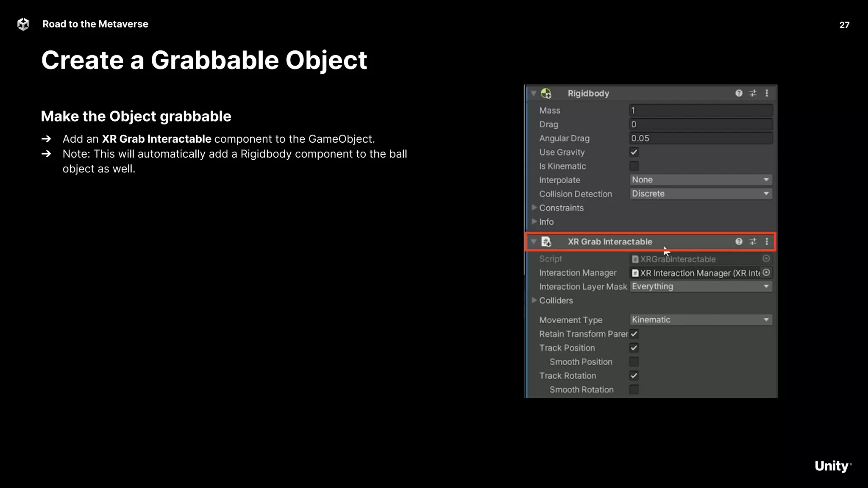
Task: Click the Script property label
Action: pos(551,259)
